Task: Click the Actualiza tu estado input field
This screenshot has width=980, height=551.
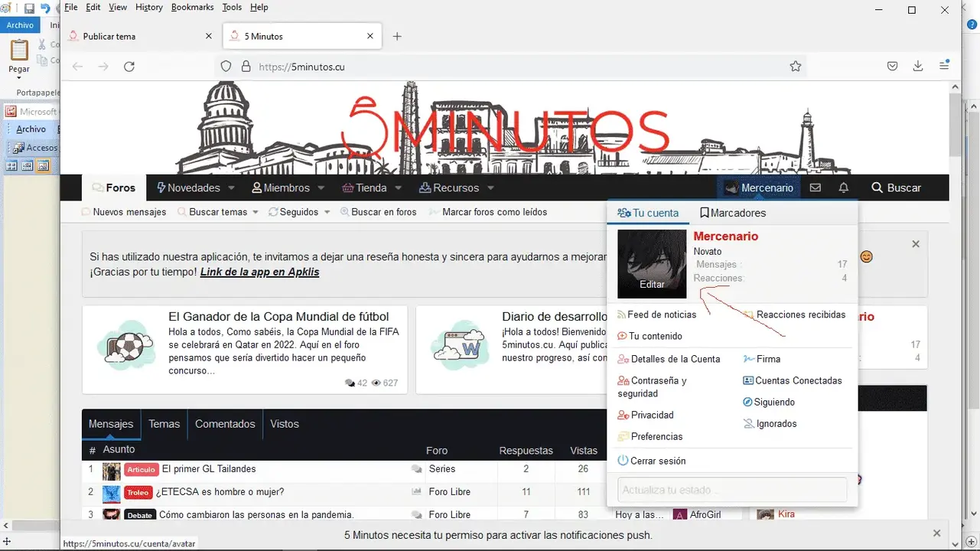Action: click(732, 490)
